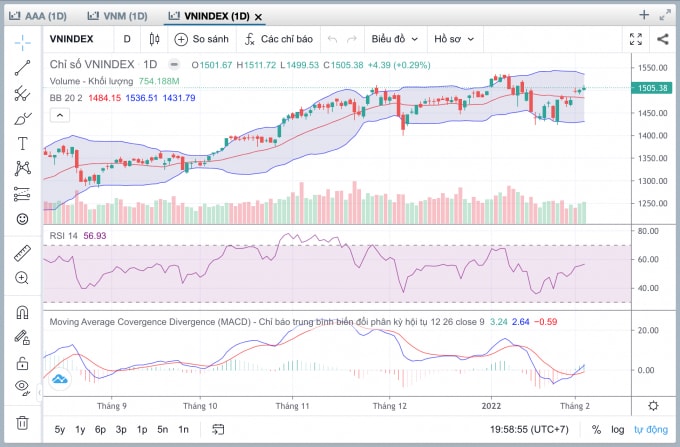Collapse the indicator legend chevron
The height and width of the screenshot is (447, 680).
pyautogui.click(x=60, y=115)
